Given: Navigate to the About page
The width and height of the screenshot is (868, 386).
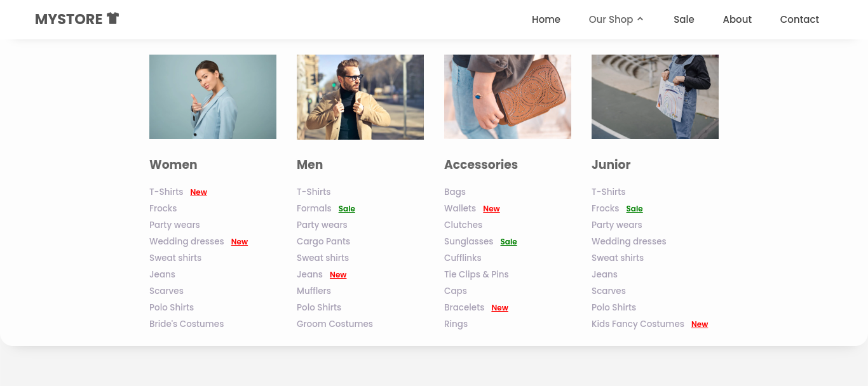Looking at the screenshot, I should 737,20.
